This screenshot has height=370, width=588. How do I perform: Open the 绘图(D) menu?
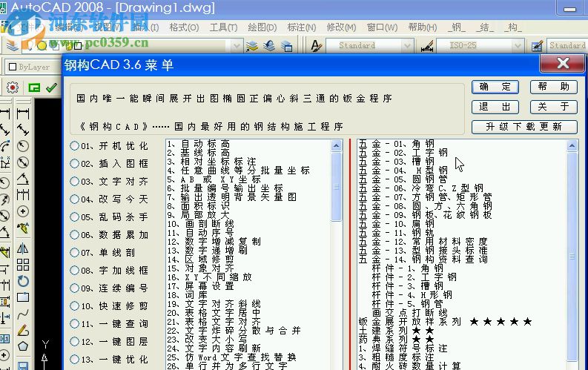click(262, 27)
